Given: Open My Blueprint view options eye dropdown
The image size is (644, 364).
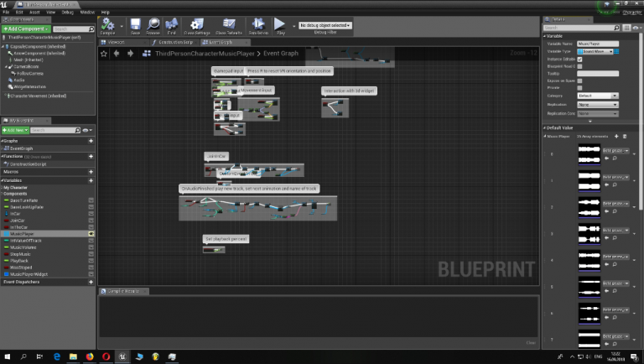Looking at the screenshot, I should (x=87, y=130).
